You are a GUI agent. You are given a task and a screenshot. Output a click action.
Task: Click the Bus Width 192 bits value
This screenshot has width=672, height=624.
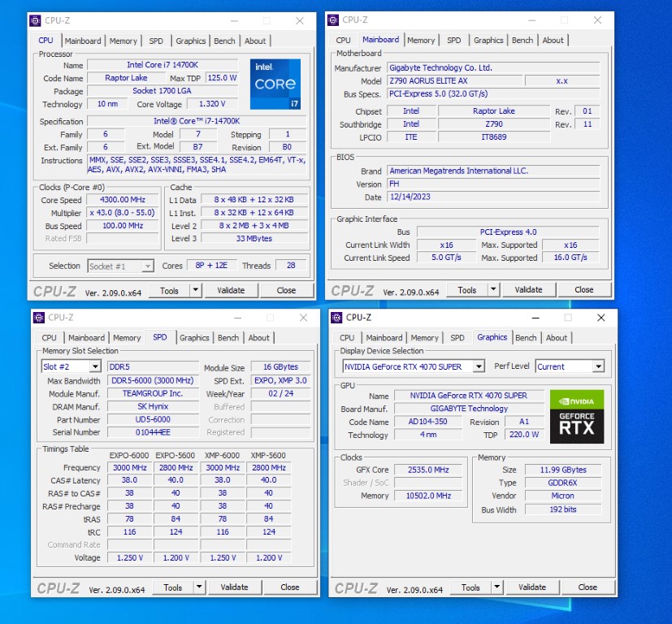tap(563, 509)
